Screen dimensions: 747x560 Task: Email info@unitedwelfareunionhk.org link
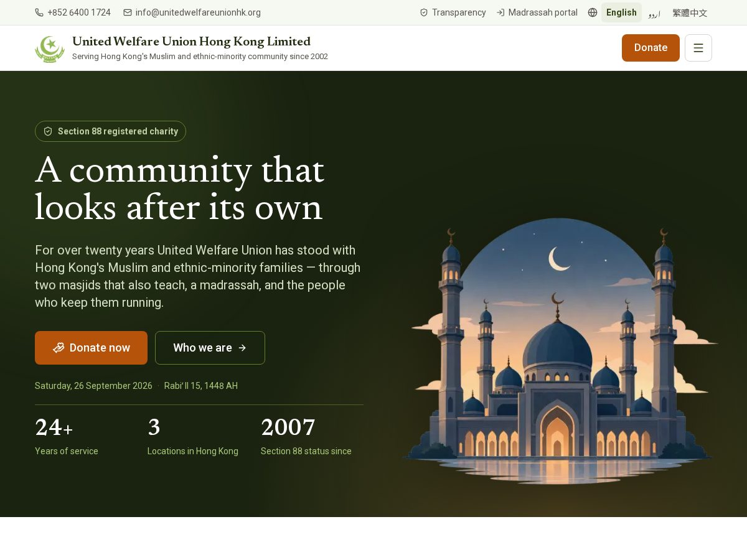pos(192,12)
